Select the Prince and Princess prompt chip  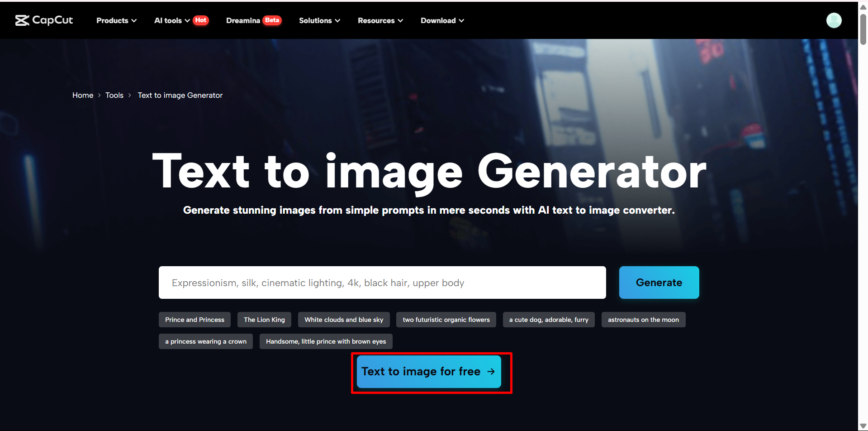[194, 319]
